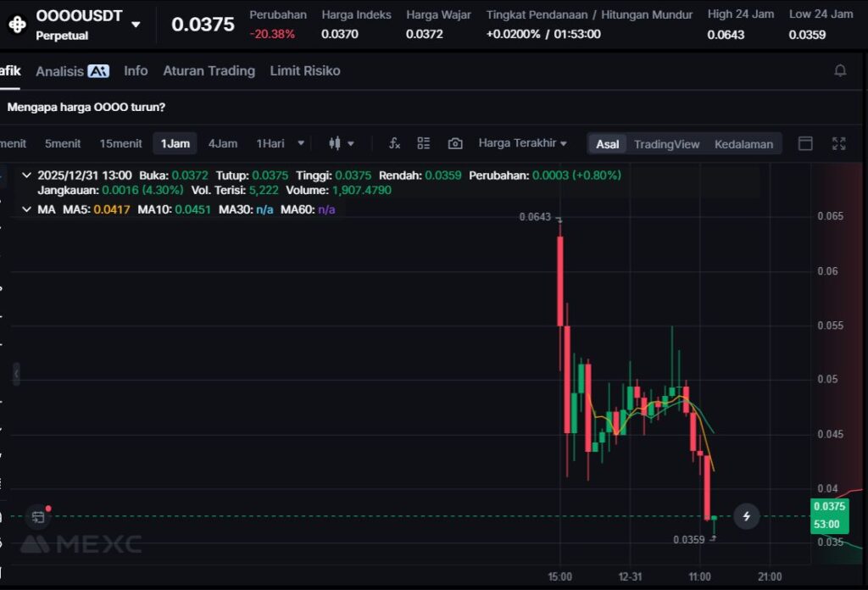Enter fullscreen chart mode
Screen dimensions: 868x590
pos(838,143)
